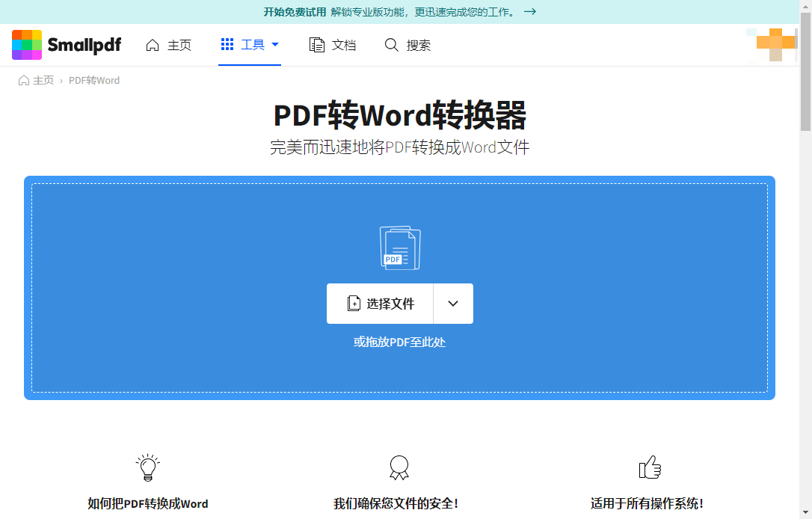The image size is (812, 519).
Task: Click the lightbulb icon above 如何把PDF转换成Word
Action: pyautogui.click(x=147, y=467)
